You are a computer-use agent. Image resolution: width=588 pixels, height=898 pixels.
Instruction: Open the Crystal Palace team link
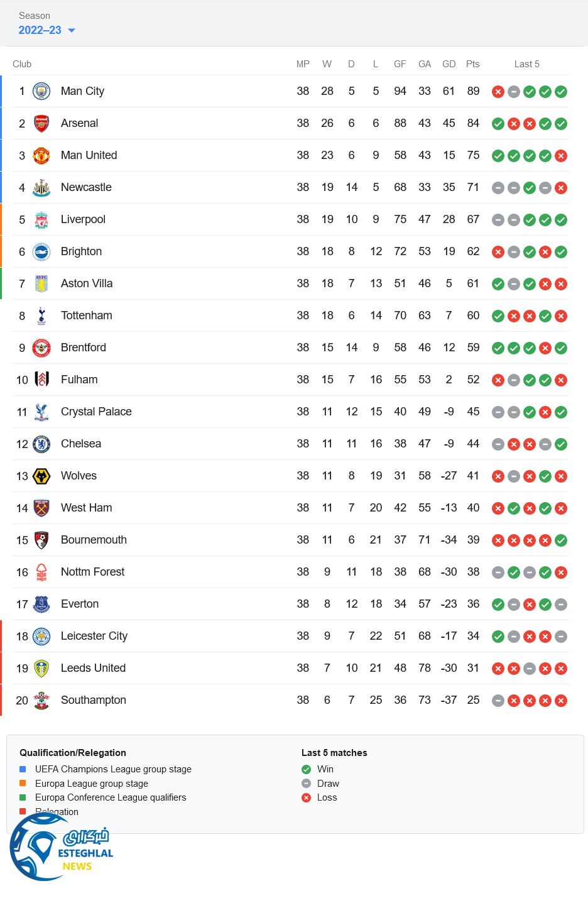tap(96, 412)
